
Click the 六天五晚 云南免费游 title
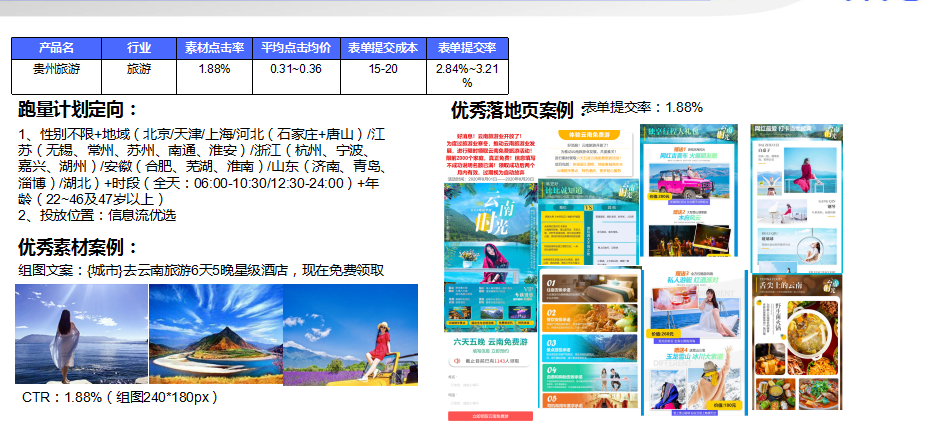pos(491,342)
